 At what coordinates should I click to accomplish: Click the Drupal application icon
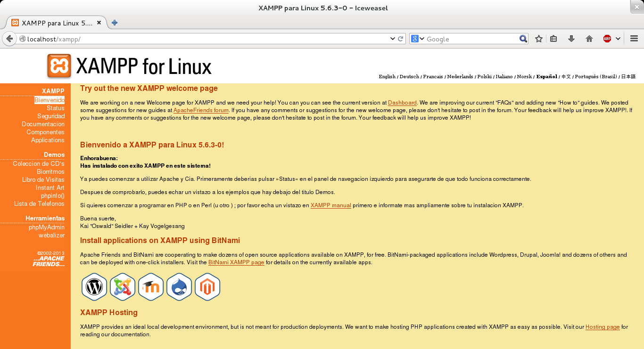(179, 287)
